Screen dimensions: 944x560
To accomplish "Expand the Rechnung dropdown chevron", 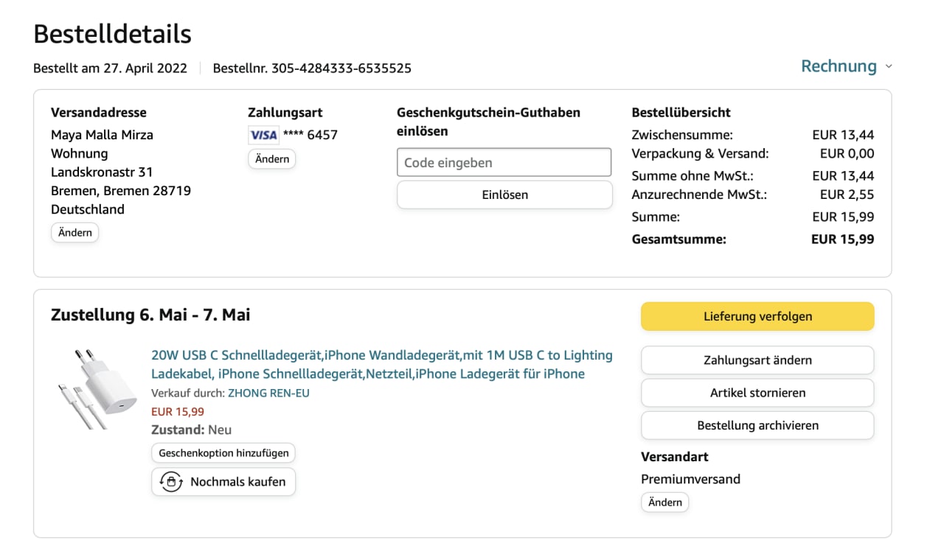I will 889,66.
